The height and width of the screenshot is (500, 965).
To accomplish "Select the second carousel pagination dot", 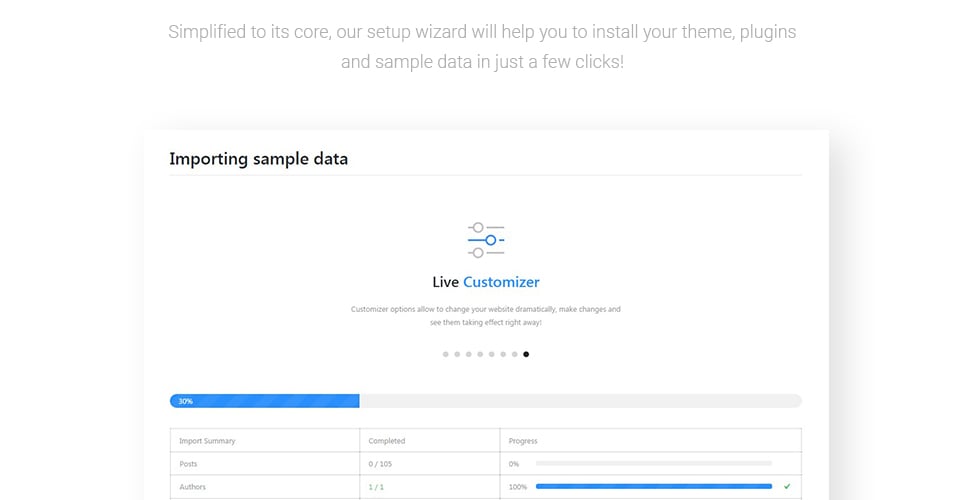I will click(x=457, y=354).
